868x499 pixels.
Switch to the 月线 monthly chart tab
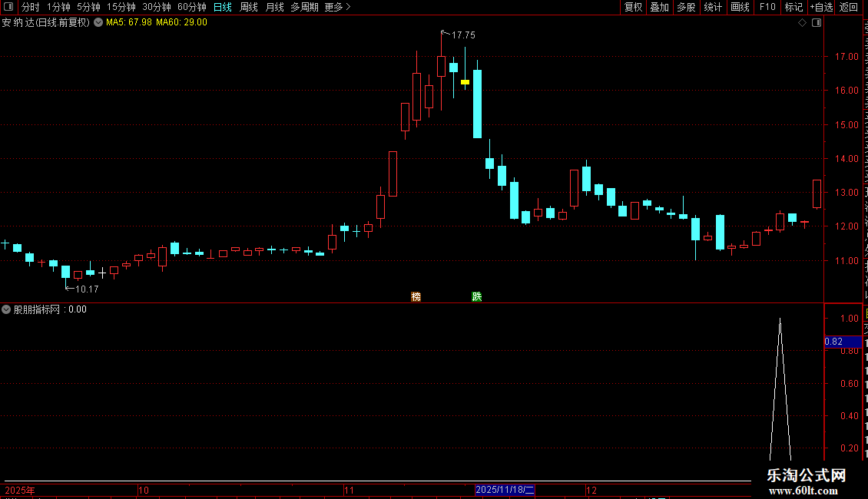pyautogui.click(x=274, y=7)
